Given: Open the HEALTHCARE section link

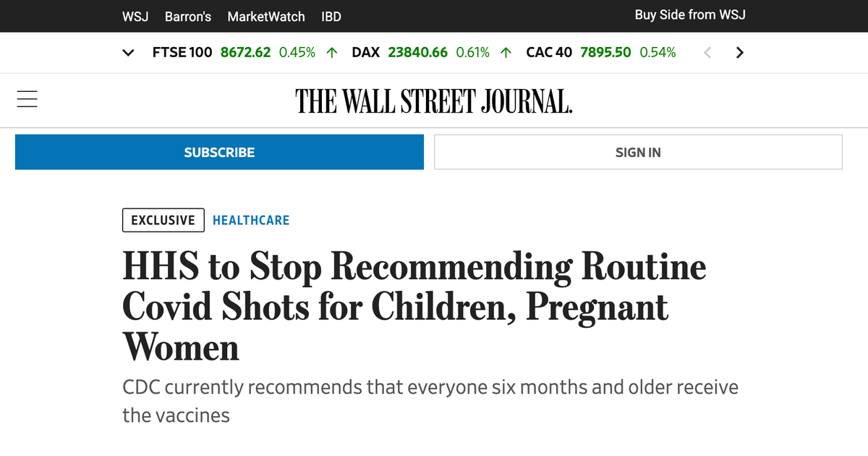Looking at the screenshot, I should click(251, 220).
